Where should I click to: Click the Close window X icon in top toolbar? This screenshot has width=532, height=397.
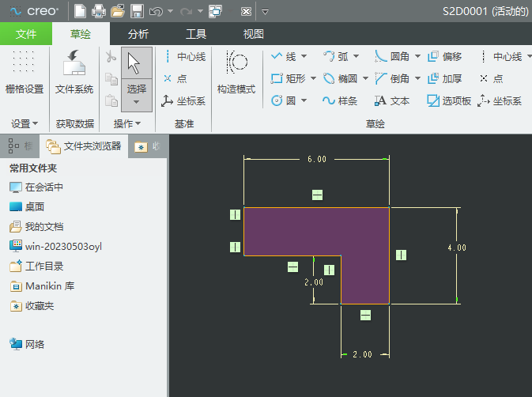(x=246, y=12)
